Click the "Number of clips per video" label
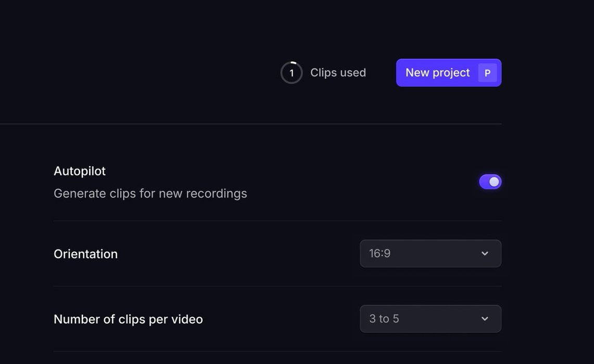594x364 pixels. pos(128,319)
